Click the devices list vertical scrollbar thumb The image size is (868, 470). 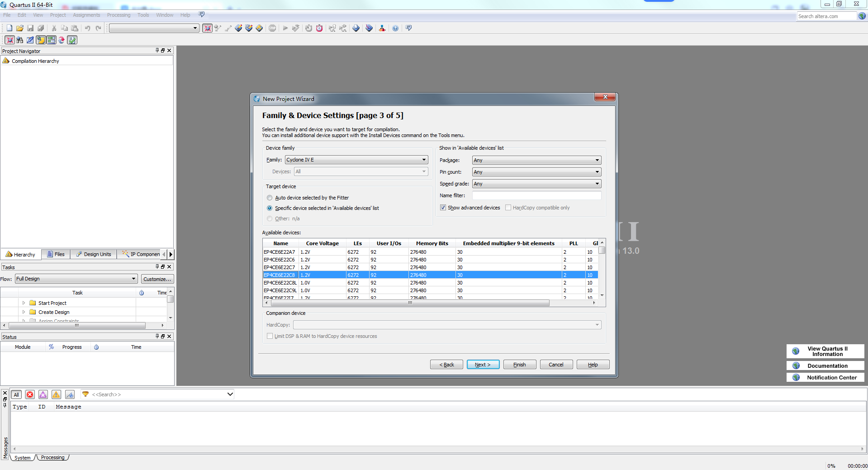(x=602, y=251)
